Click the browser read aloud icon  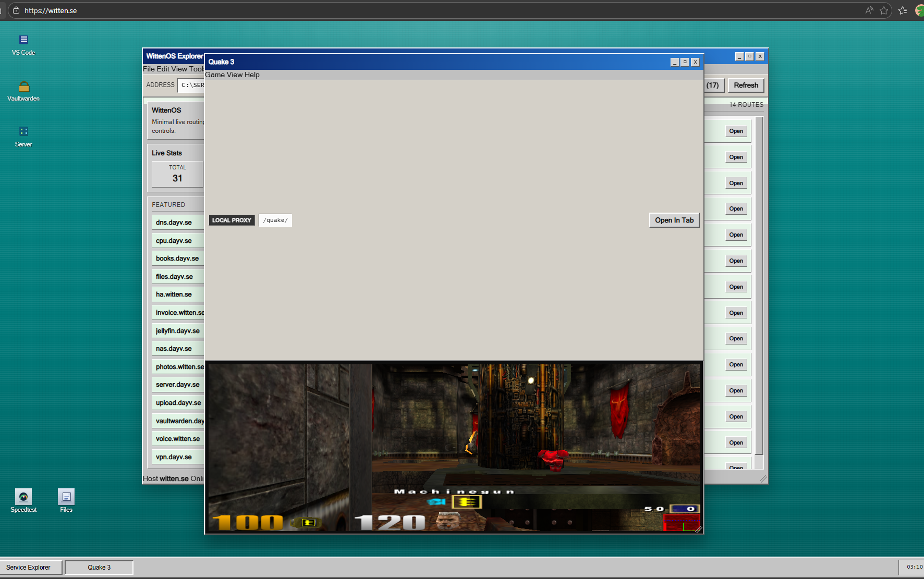(869, 10)
